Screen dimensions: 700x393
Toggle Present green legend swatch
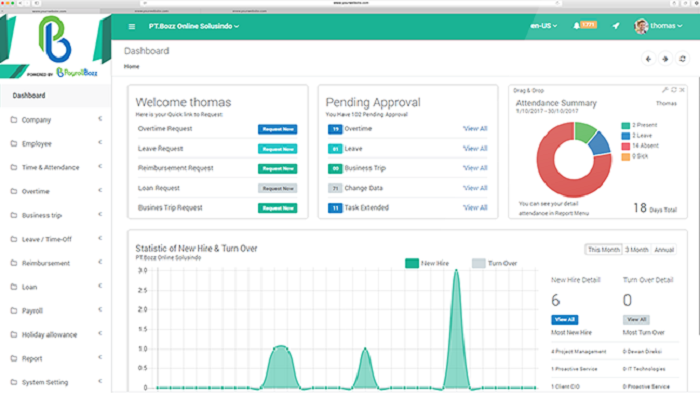pos(625,125)
